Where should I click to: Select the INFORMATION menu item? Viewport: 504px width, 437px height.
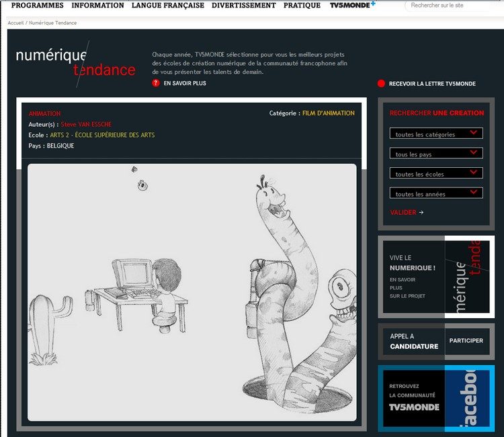[x=97, y=5]
